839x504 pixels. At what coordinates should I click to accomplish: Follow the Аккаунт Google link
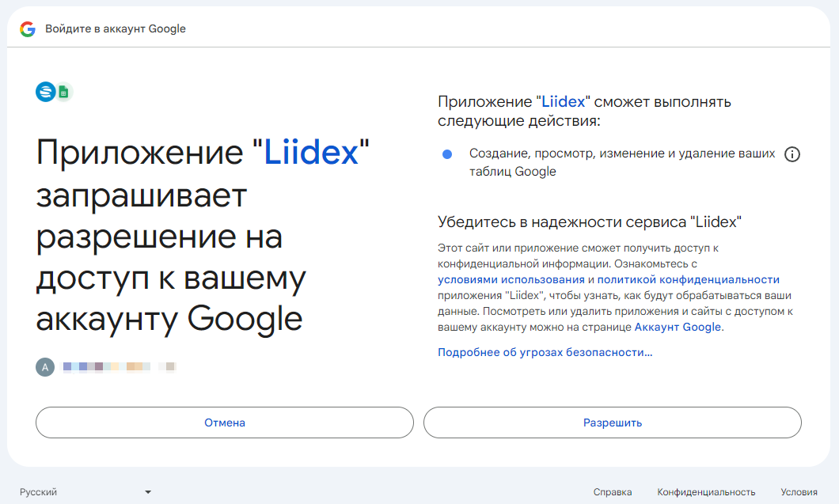[x=678, y=327]
